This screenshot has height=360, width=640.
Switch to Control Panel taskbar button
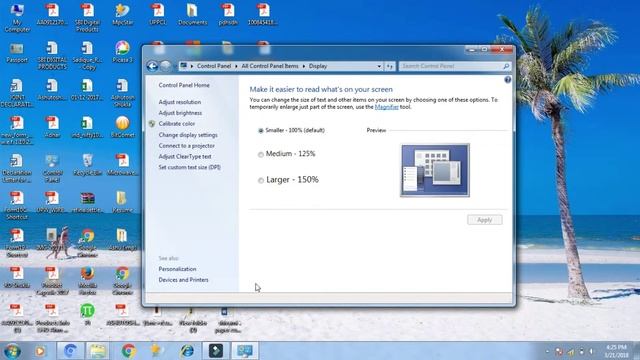[x=245, y=351]
